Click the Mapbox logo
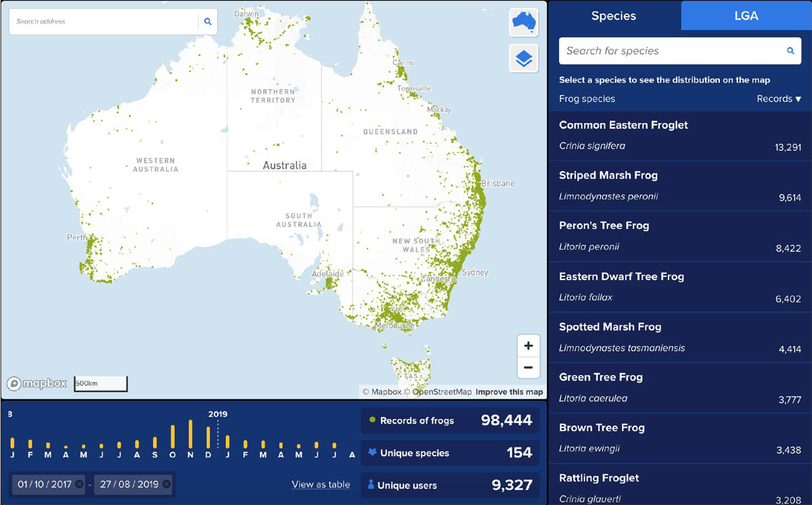812x505 pixels. 38,384
